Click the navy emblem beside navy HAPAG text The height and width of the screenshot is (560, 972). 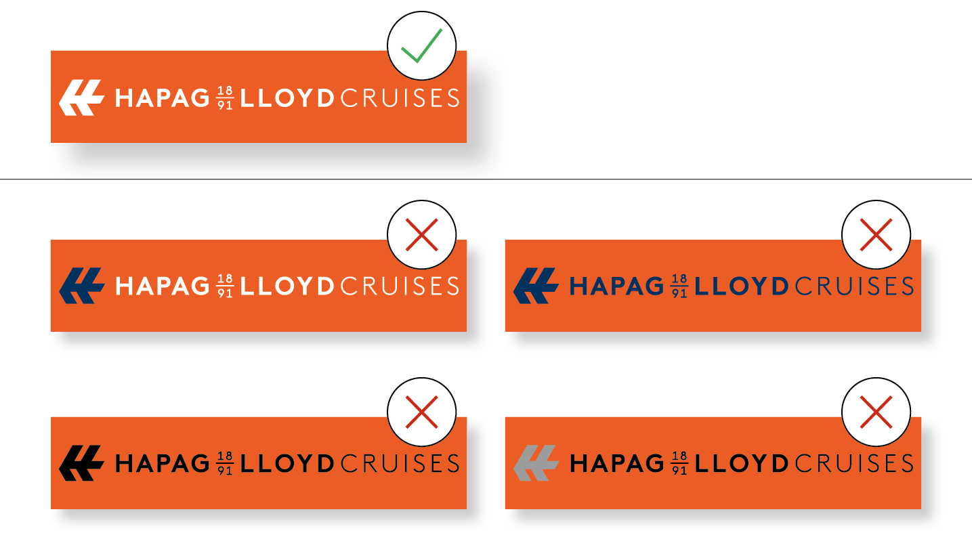(x=536, y=286)
